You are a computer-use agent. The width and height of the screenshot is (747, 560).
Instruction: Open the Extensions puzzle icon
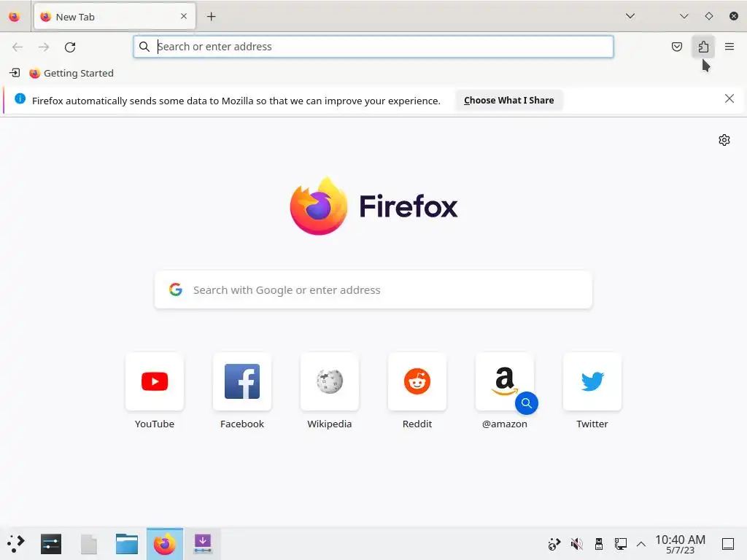click(x=703, y=47)
